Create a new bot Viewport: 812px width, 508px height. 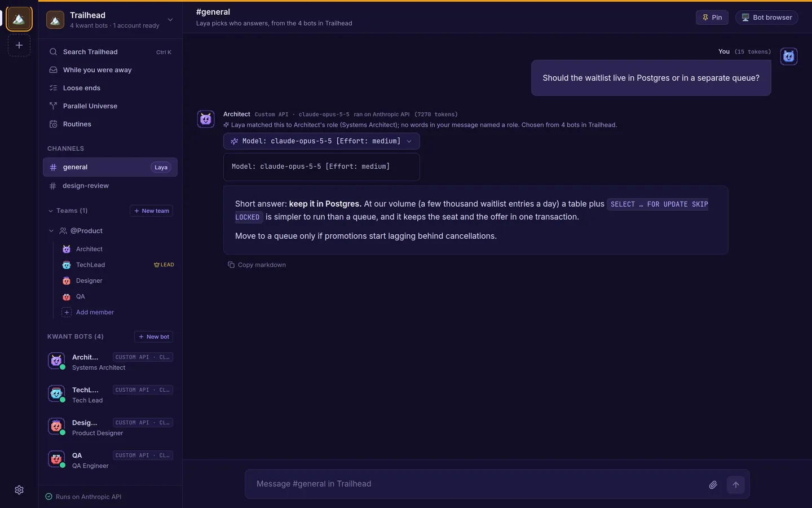tap(154, 337)
